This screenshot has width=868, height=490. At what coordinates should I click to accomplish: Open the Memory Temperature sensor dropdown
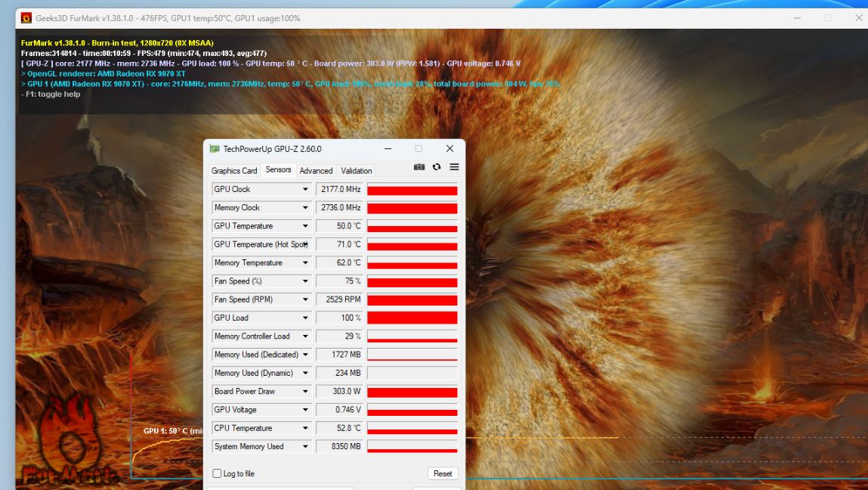click(x=305, y=263)
